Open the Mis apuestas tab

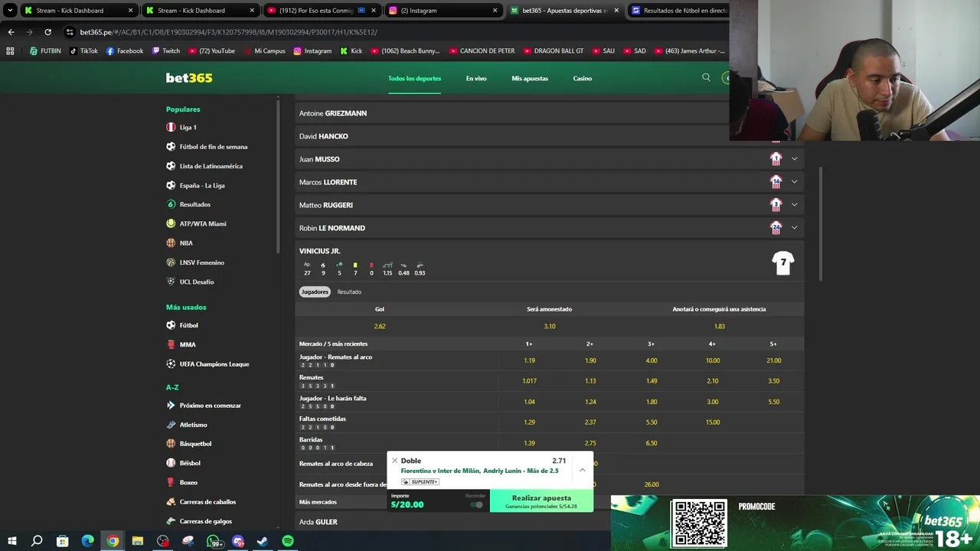coord(530,78)
